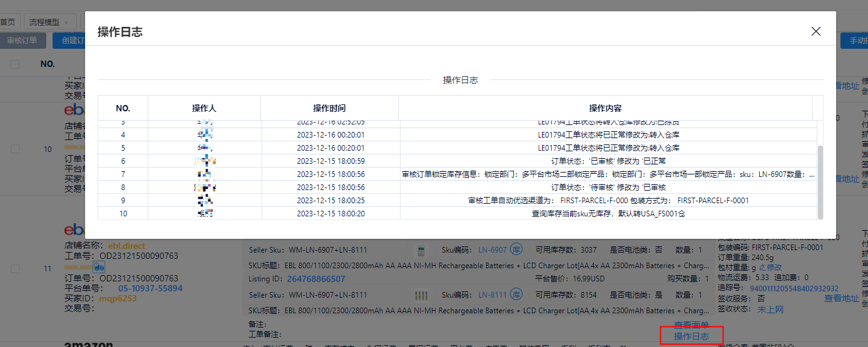
Task: Close the 流程模型 tab with its x
Action: point(66,23)
